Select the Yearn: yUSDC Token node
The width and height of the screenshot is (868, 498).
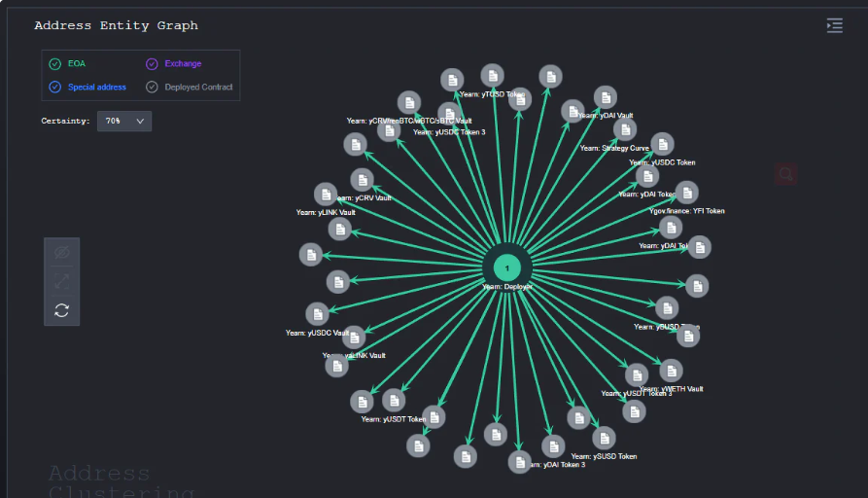(663, 145)
